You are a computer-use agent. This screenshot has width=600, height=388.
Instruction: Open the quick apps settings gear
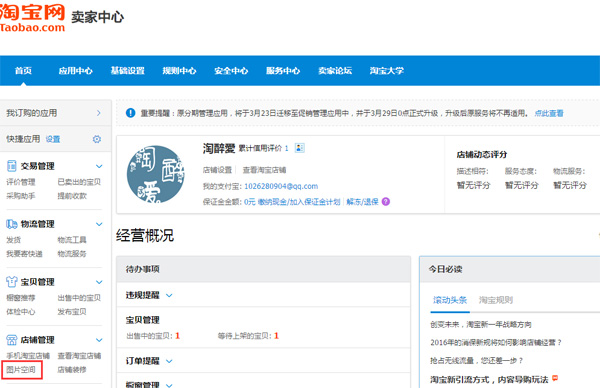click(x=97, y=139)
